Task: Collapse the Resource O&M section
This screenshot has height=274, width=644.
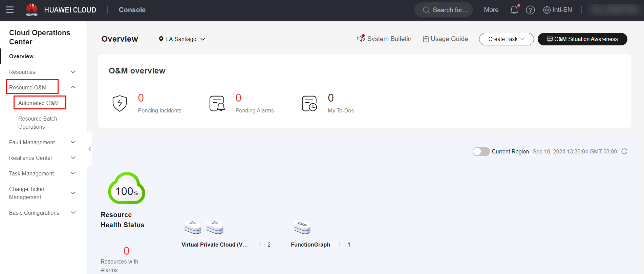Action: 73,87
